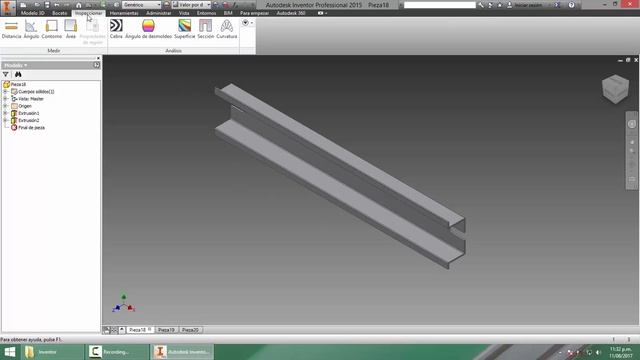Viewport: 640px width, 360px height.
Task: Expand the Extrusión2 feature node
Action: [x=5, y=120]
